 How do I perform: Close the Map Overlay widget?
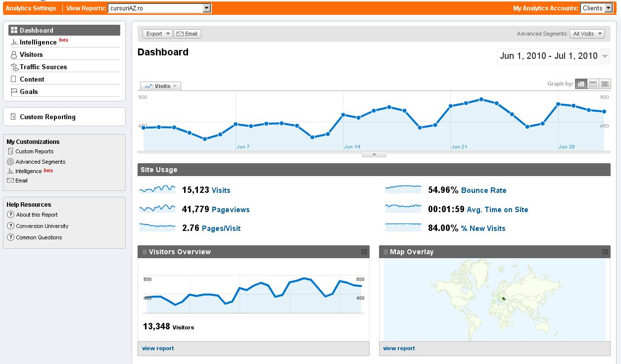605,252
